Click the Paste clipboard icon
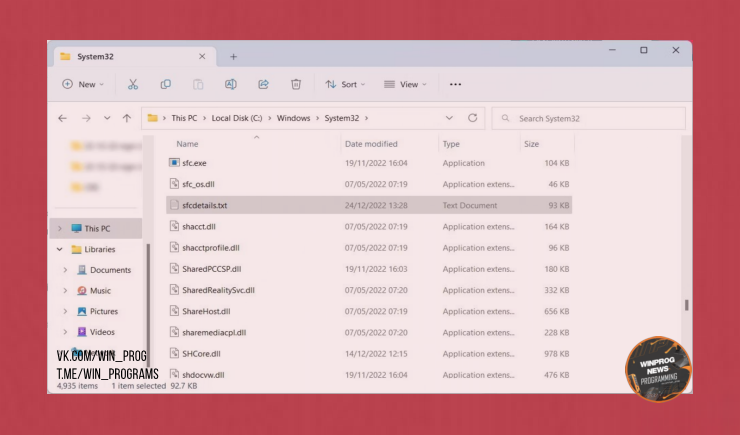The height and width of the screenshot is (435, 740). pyautogui.click(x=198, y=84)
